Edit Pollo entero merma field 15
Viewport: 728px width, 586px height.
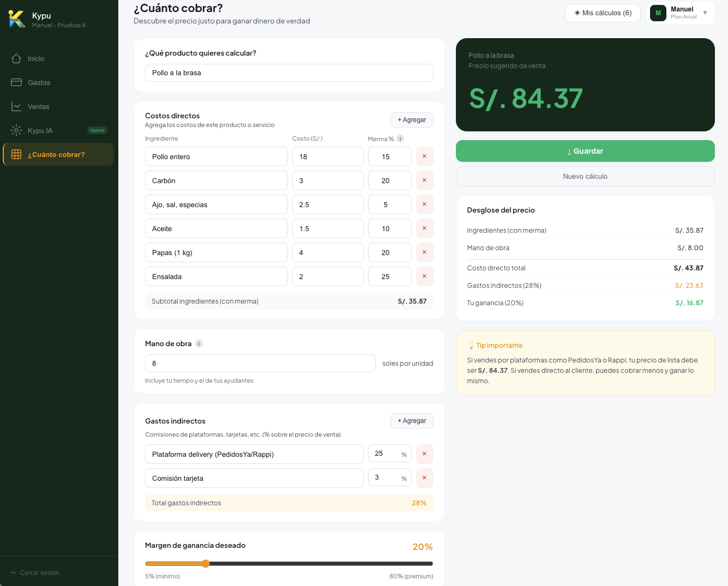click(x=389, y=156)
